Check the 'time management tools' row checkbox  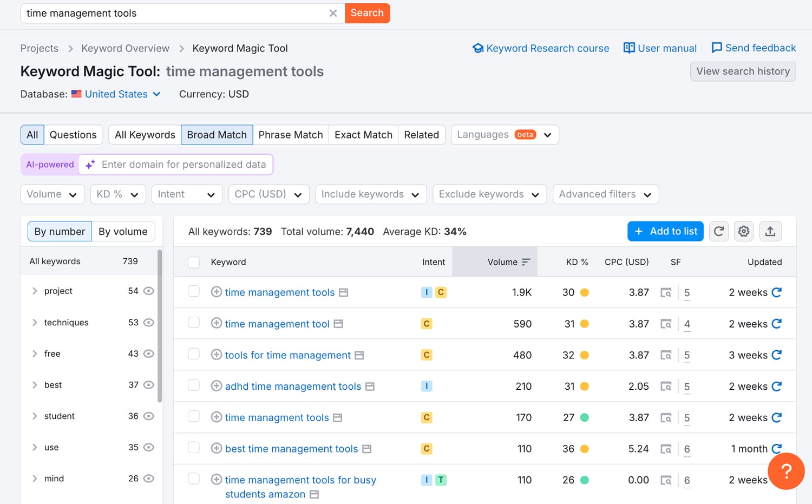click(194, 291)
